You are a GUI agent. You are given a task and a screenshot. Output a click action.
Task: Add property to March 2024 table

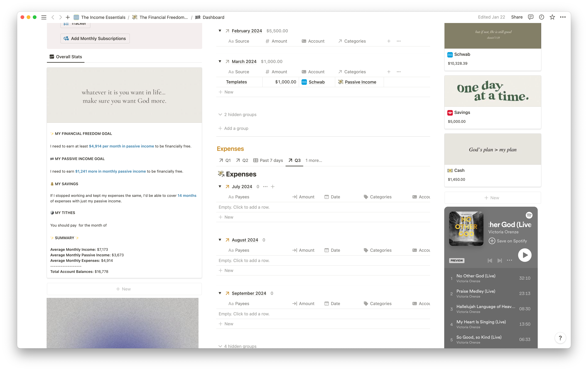[389, 72]
